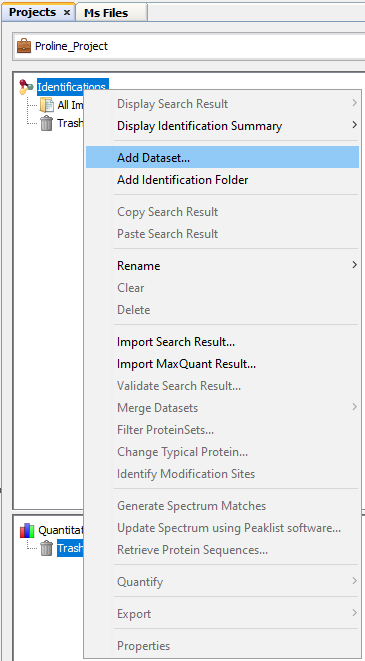Select the Trash bin under Quantitations
Screen dimensions: 365x661
(46, 548)
